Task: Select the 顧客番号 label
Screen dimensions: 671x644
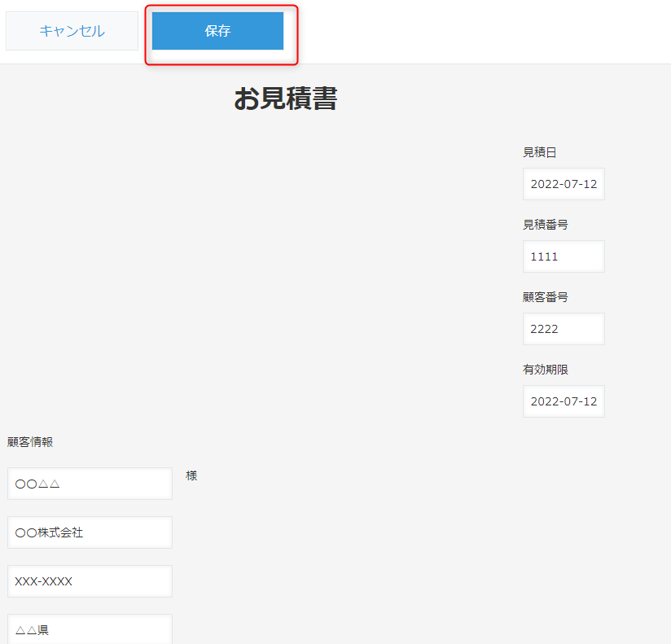Action: click(x=546, y=297)
